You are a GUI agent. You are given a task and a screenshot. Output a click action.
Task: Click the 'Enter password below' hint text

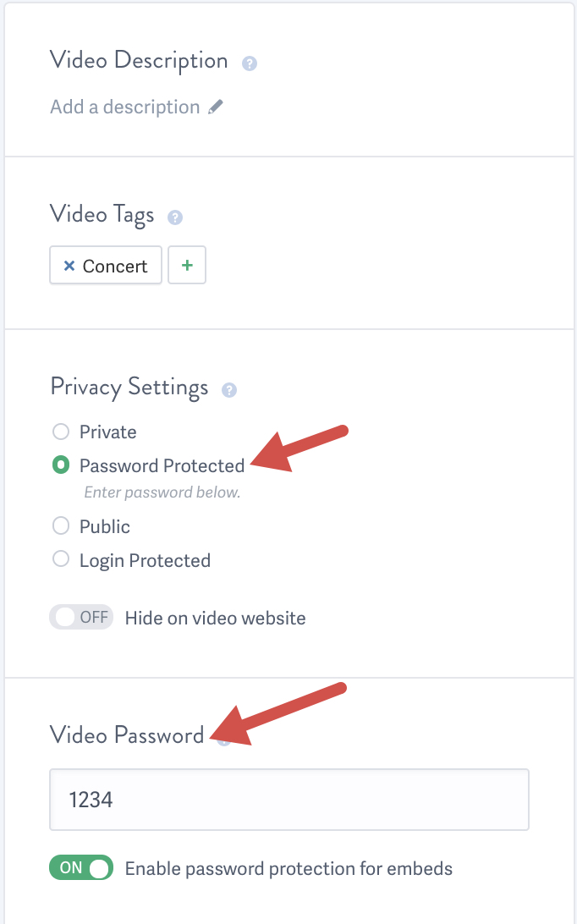[x=162, y=492]
